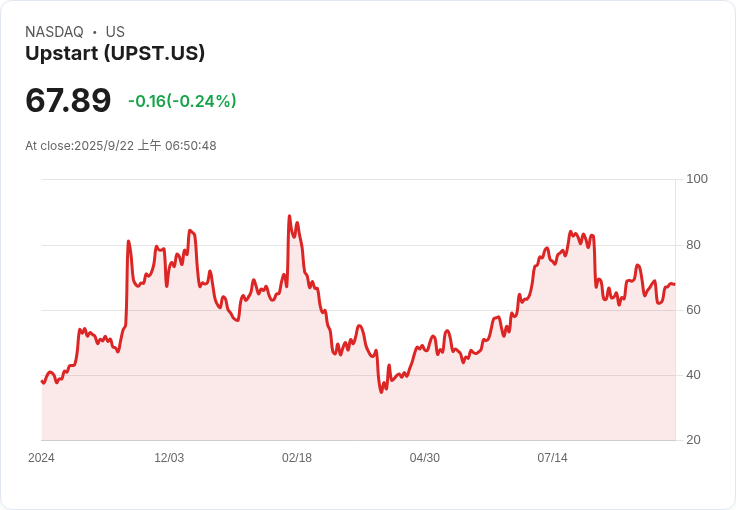Image resolution: width=736 pixels, height=510 pixels.
Task: Click the NASDAQ exchange label
Action: coord(54,32)
